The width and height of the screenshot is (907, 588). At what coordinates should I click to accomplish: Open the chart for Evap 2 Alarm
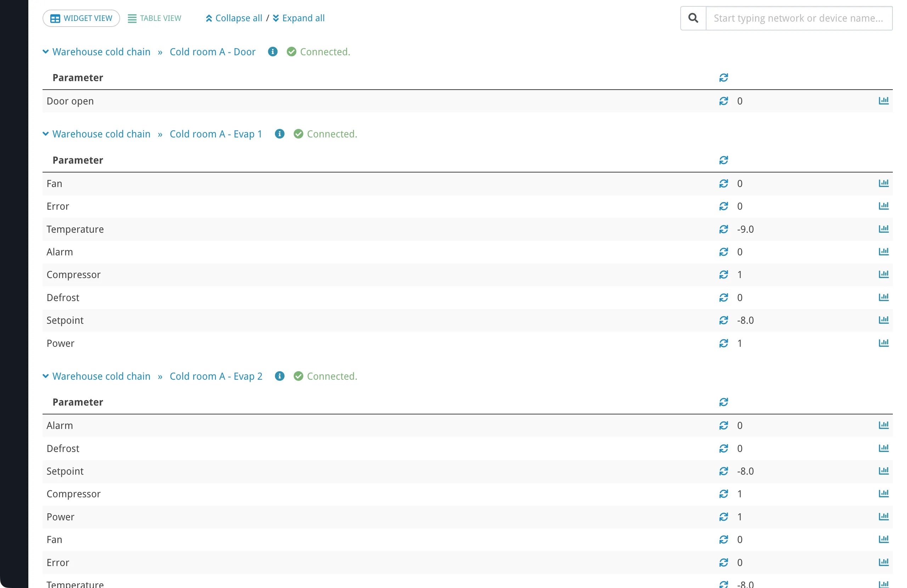pos(883,425)
